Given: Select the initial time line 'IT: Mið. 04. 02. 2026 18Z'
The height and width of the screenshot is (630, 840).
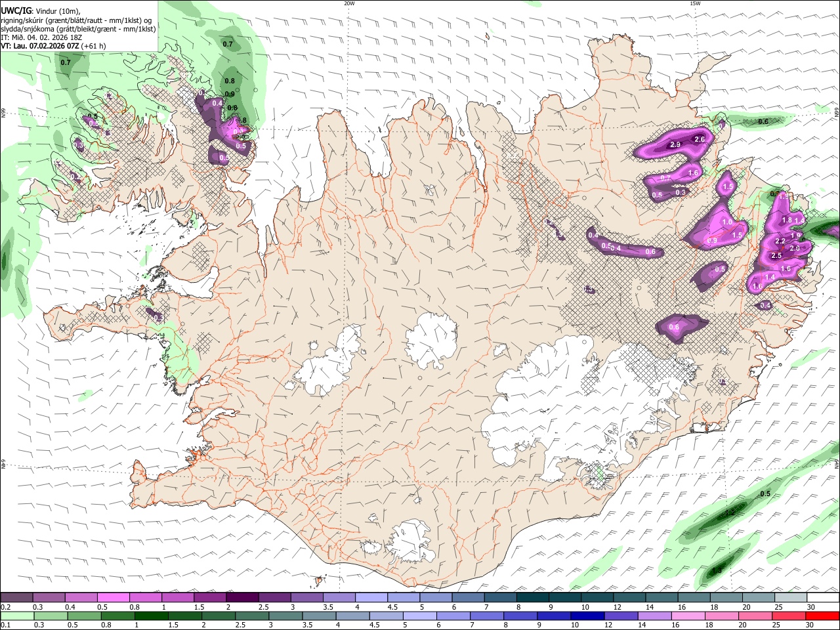Looking at the screenshot, I should tap(41, 37).
